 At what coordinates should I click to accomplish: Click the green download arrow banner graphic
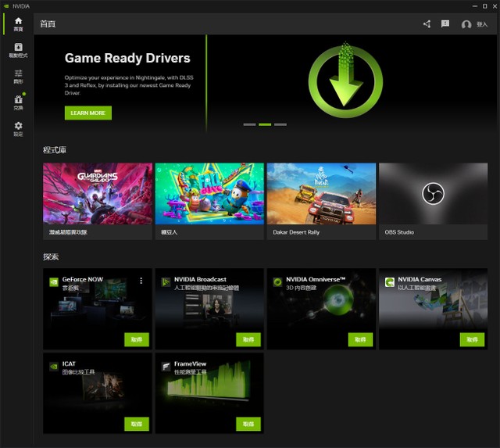click(345, 80)
